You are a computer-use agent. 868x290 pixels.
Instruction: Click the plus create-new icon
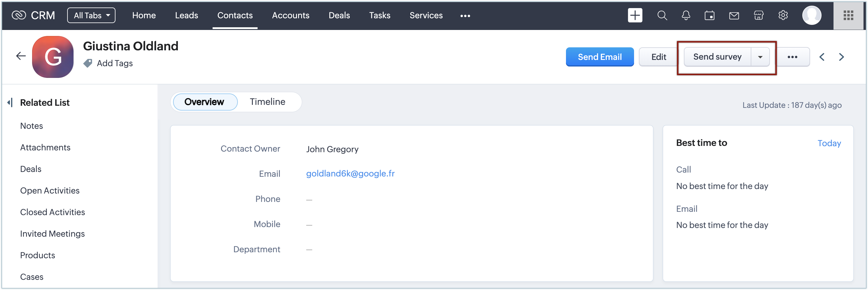point(635,16)
